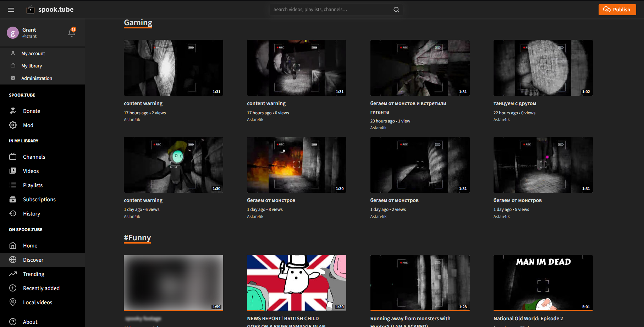Open the #Funny tag heading link

coord(137,238)
